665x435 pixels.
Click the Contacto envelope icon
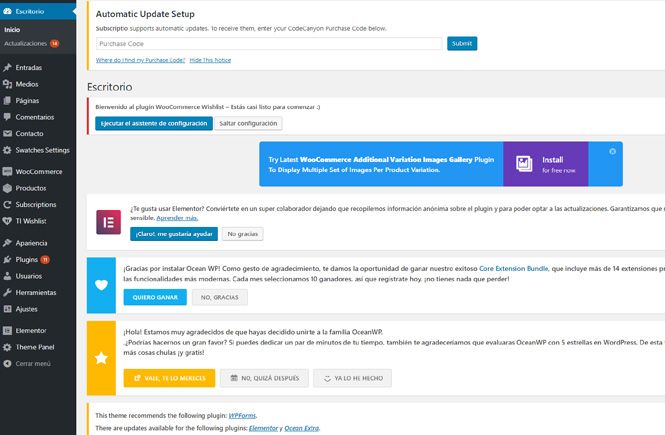click(x=7, y=134)
